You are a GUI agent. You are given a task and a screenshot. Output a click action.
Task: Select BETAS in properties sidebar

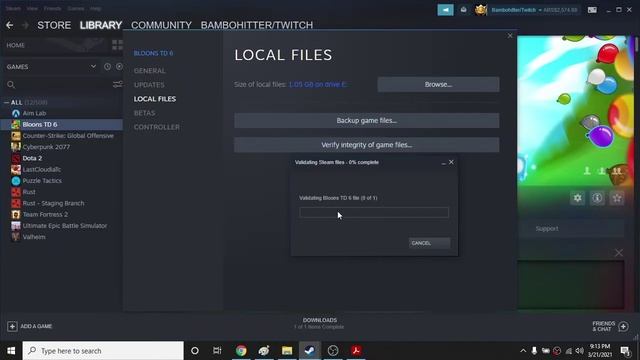point(144,113)
